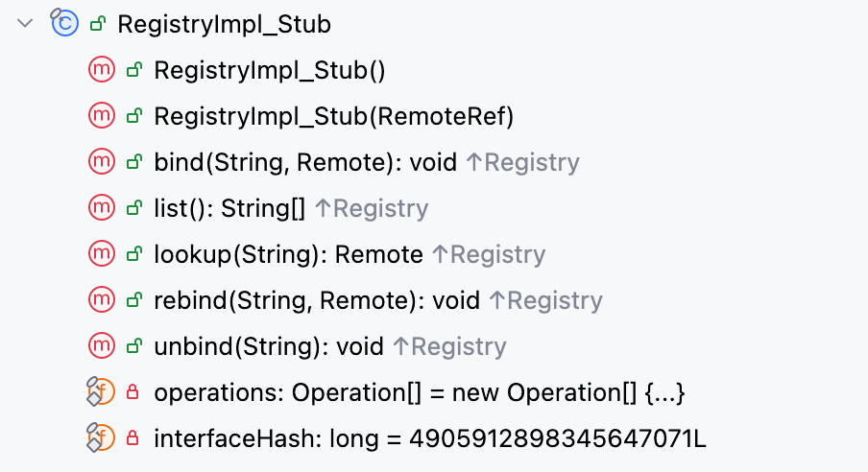Select the rebind(String, Remote) method
The width and height of the screenshot is (868, 472).
pos(316,300)
